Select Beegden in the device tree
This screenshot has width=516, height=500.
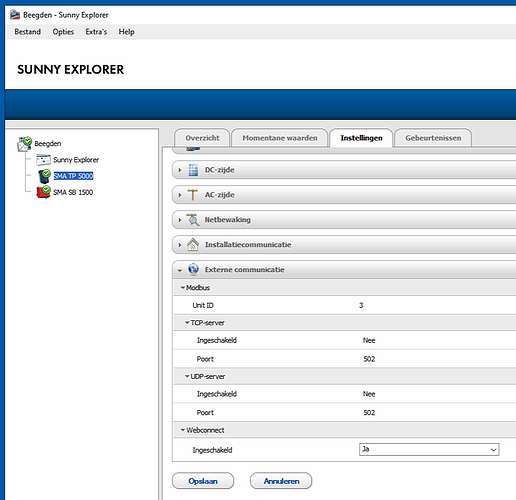(x=48, y=144)
